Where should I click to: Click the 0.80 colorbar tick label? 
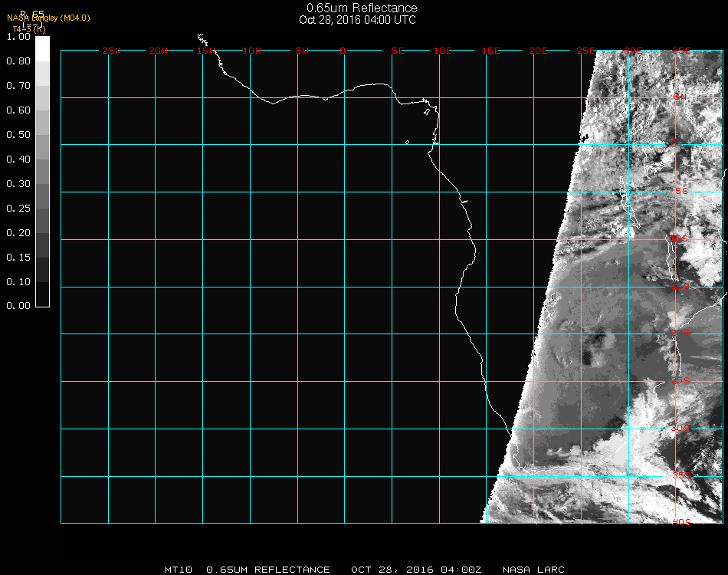tap(18, 61)
